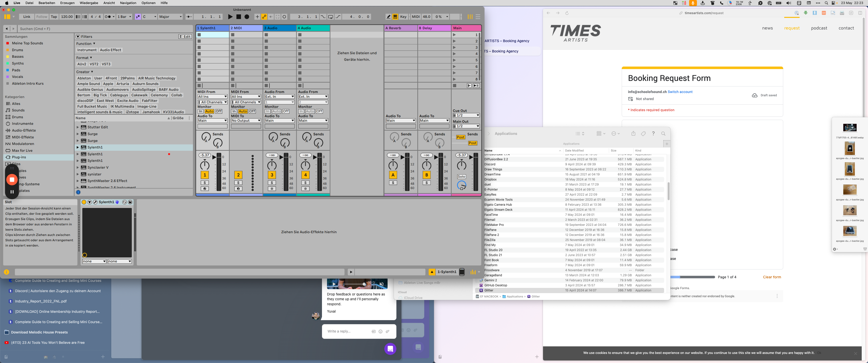Click the Arrangement Record button in the transport
Image resolution: width=868 pixels, height=363 pixels.
(247, 16)
